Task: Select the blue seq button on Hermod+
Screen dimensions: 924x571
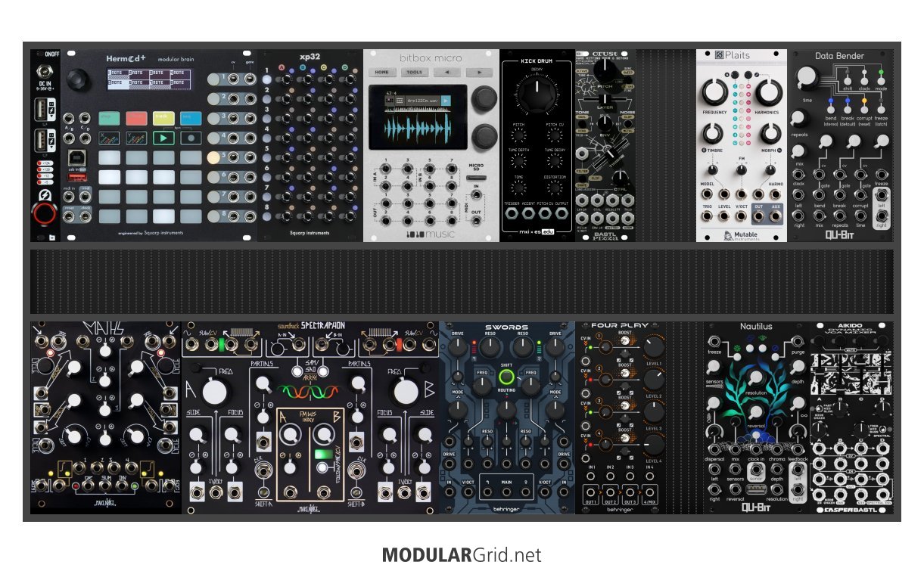Action: pyautogui.click(x=191, y=118)
